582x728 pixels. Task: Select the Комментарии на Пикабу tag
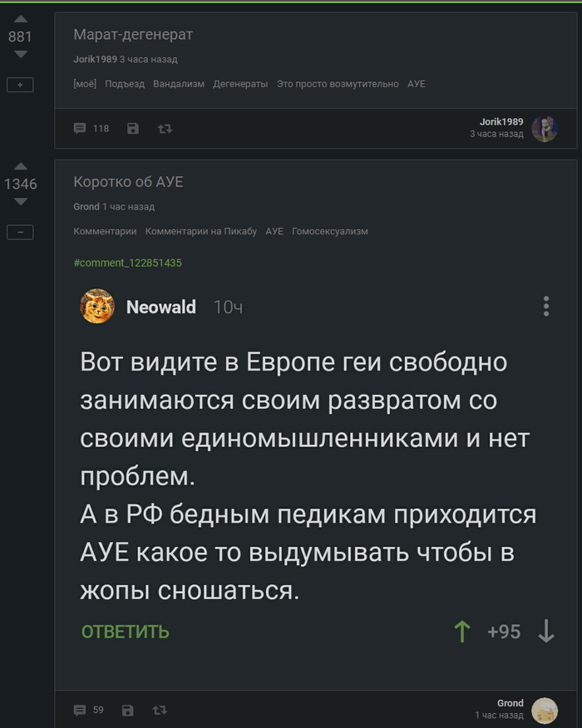click(x=200, y=231)
